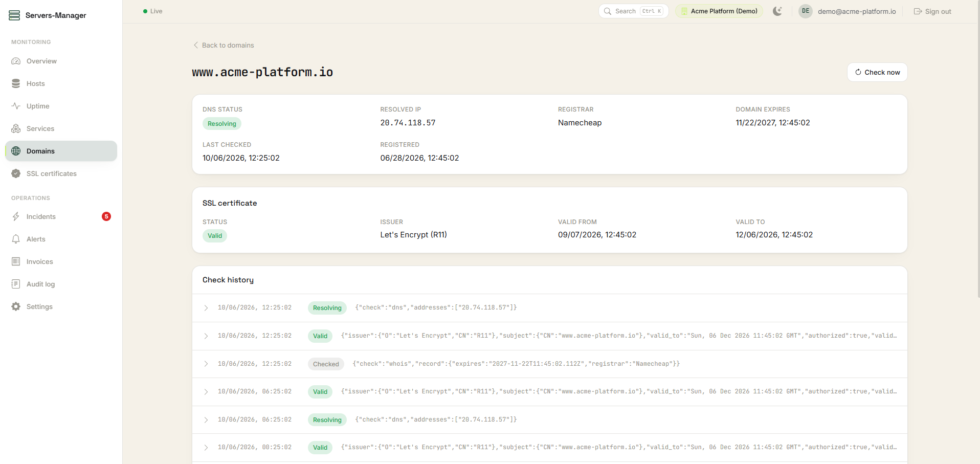Screen dimensions: 980x464
Task: Click the Check history heading
Action: click(228, 280)
